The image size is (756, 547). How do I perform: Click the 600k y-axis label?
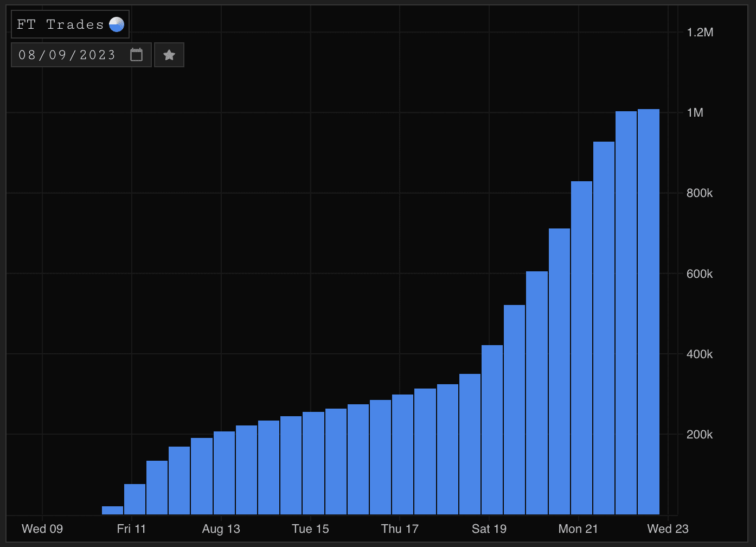(699, 274)
